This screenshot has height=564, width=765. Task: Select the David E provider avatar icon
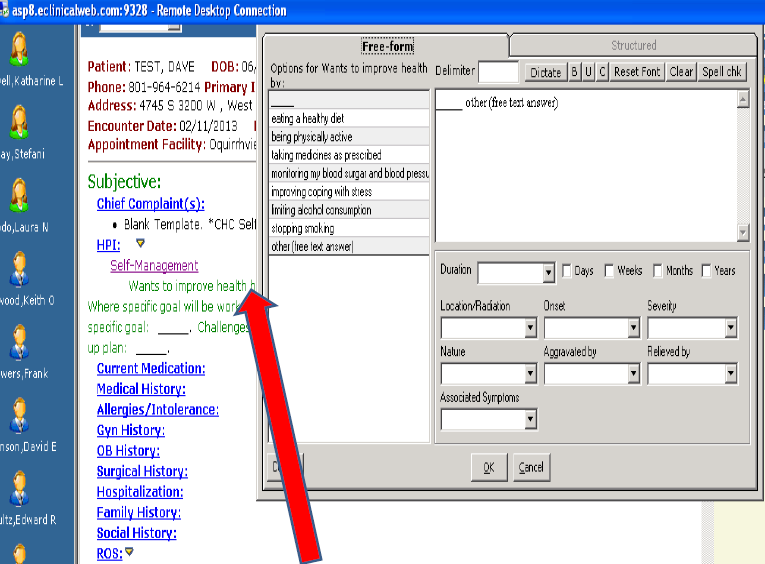(x=20, y=415)
